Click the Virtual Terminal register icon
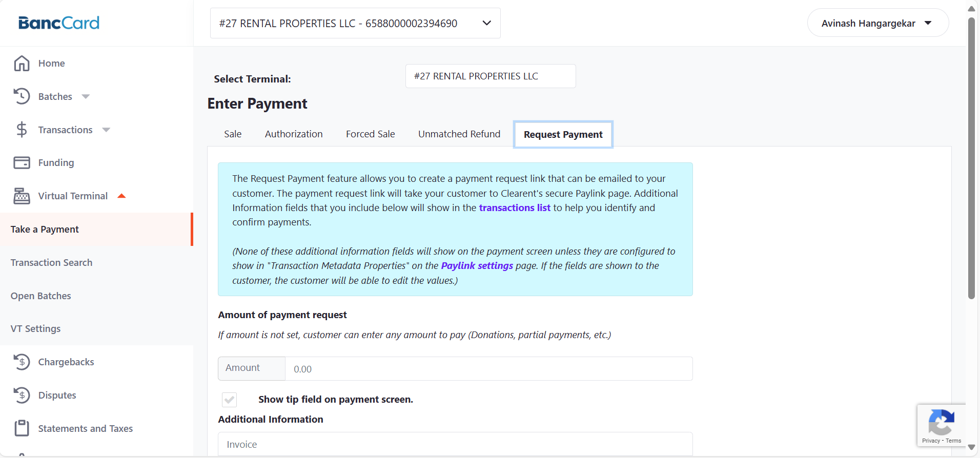Image resolution: width=980 pixels, height=458 pixels. pyautogui.click(x=22, y=196)
